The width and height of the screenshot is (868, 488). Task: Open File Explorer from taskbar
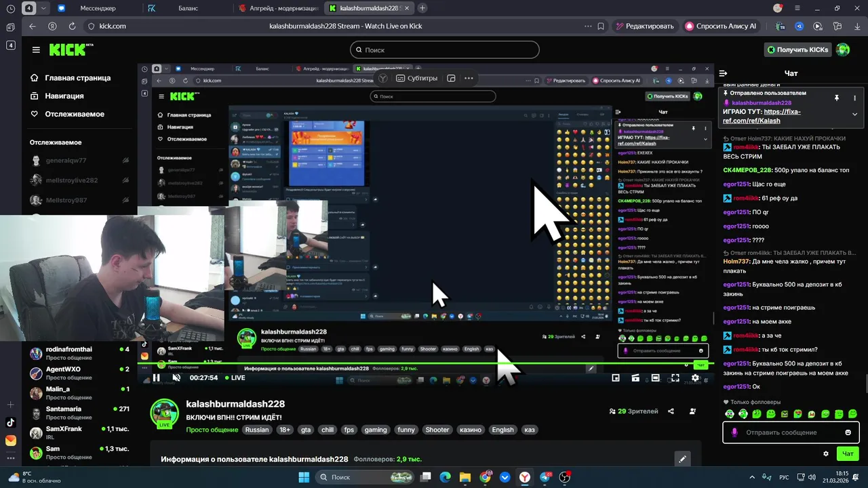click(x=465, y=477)
